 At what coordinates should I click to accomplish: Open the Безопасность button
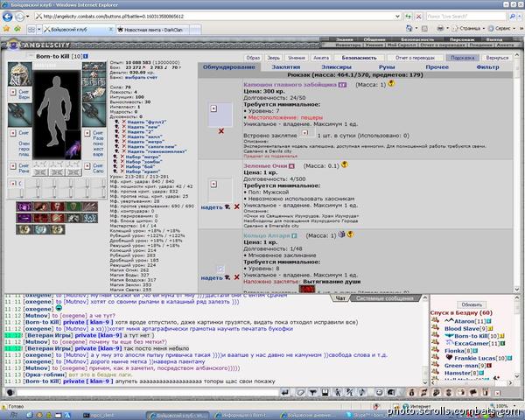pyautogui.click(x=359, y=58)
